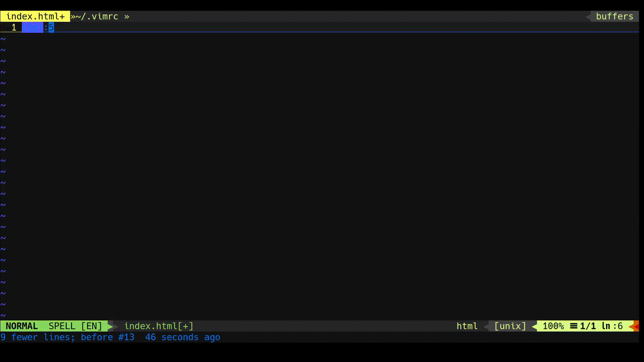Click the NORMAL mode indicator
Viewport: 644px width, 362px height.
click(22, 326)
